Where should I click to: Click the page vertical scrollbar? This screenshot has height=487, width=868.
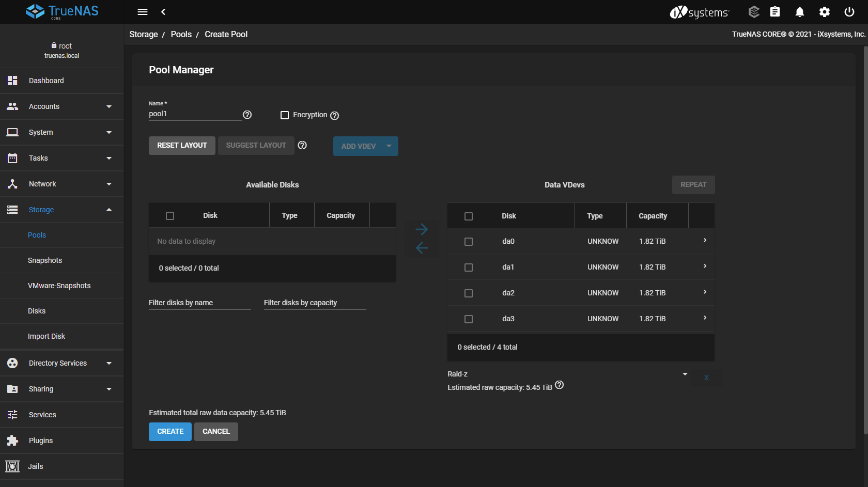point(865,240)
